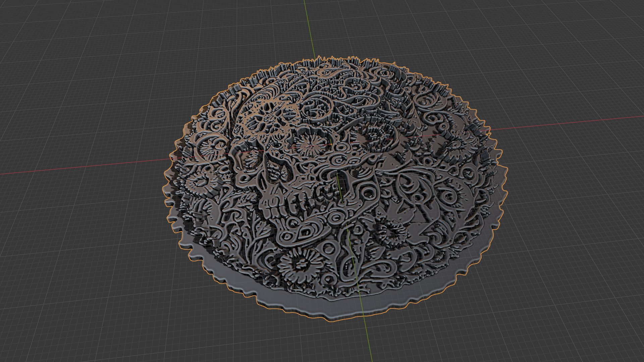The height and width of the screenshot is (362, 644).
Task: Click the object's orange origin point
Action: [331, 144]
